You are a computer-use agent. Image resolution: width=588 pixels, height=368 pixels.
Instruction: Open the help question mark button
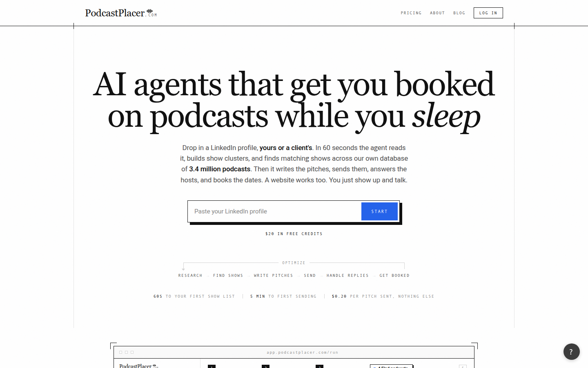pyautogui.click(x=571, y=352)
